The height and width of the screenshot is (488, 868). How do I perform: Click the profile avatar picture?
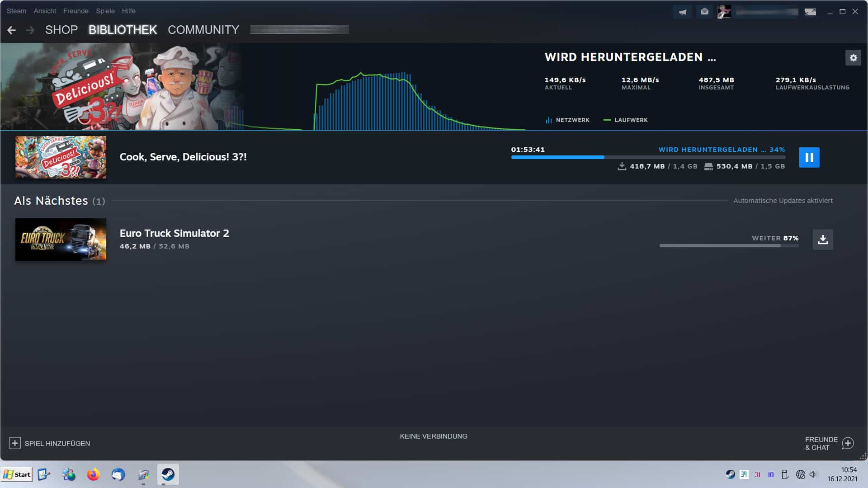click(x=724, y=12)
